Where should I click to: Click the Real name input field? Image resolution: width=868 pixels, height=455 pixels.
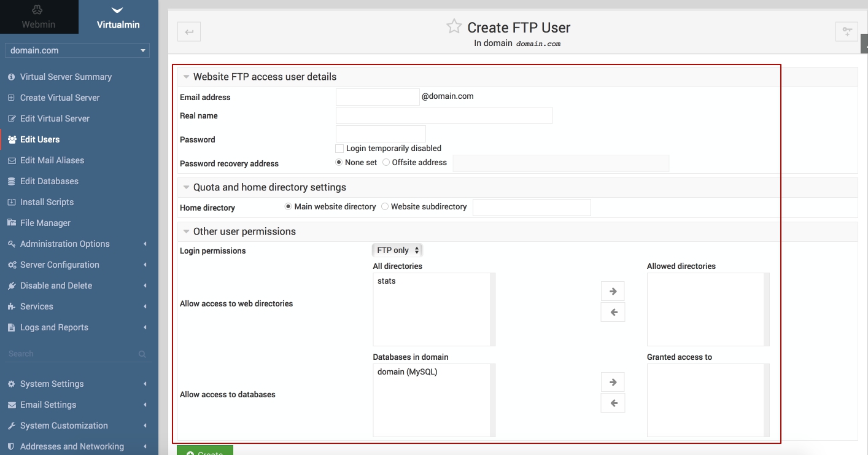(x=443, y=115)
